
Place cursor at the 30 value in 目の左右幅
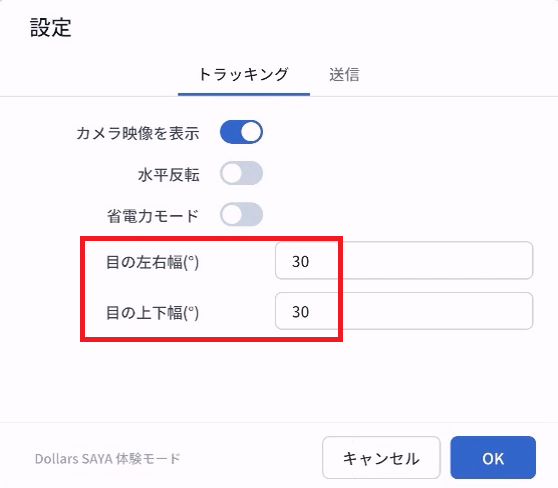(301, 262)
